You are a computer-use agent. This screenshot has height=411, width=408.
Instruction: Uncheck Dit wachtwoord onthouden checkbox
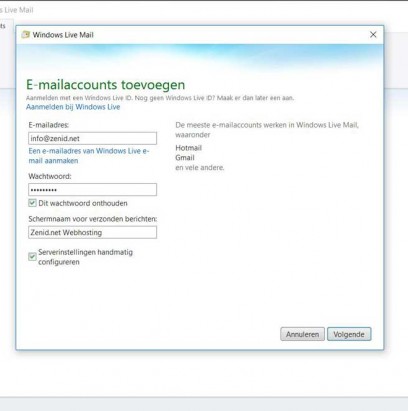pyautogui.click(x=32, y=203)
